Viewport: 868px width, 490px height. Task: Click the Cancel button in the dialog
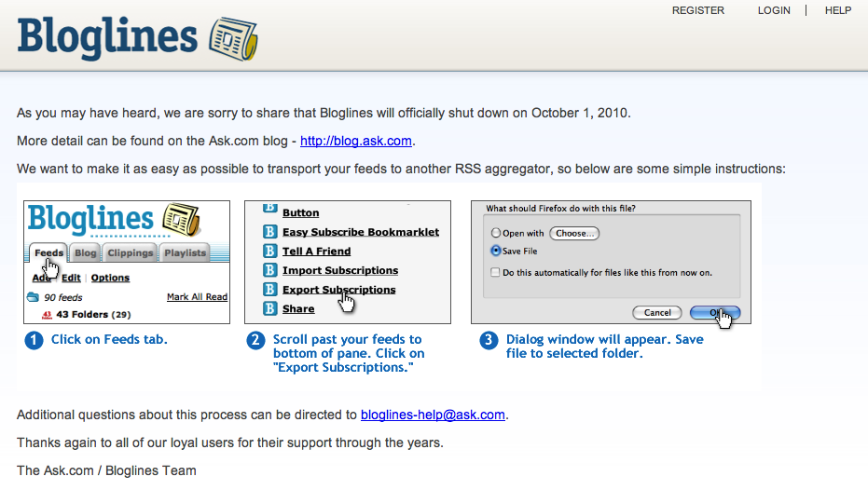coord(657,312)
